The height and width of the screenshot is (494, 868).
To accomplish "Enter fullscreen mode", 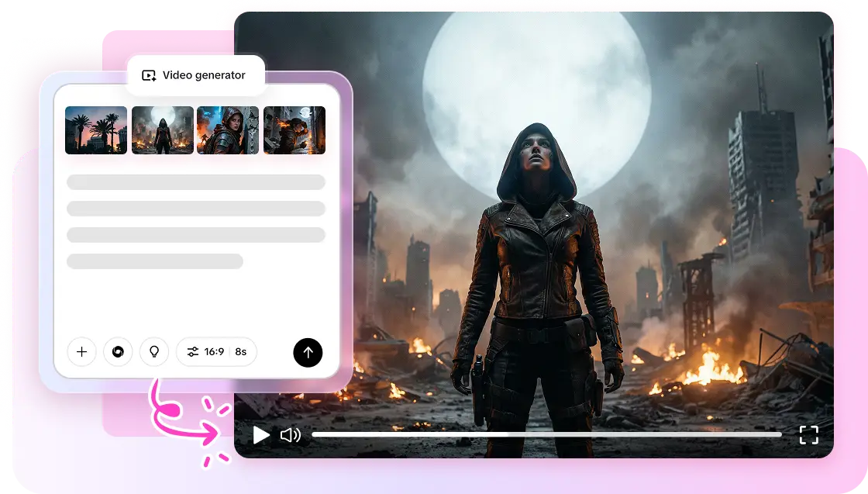I will pyautogui.click(x=809, y=435).
